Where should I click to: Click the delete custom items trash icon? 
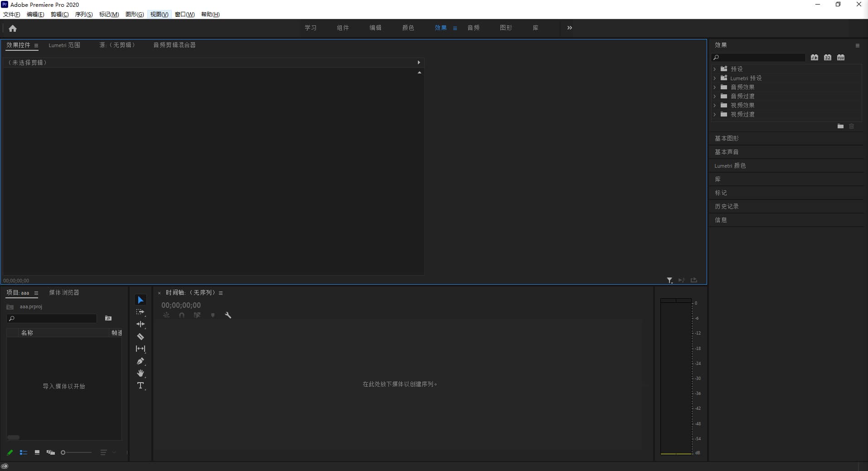click(851, 126)
